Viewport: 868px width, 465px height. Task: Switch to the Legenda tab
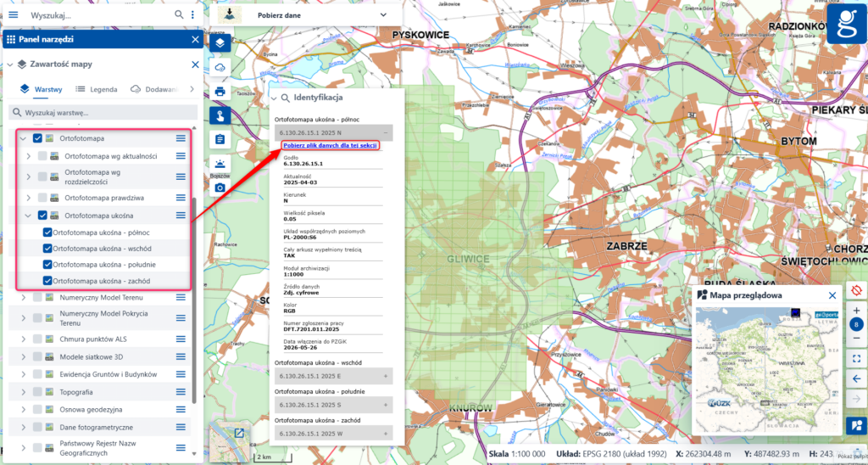click(x=97, y=89)
